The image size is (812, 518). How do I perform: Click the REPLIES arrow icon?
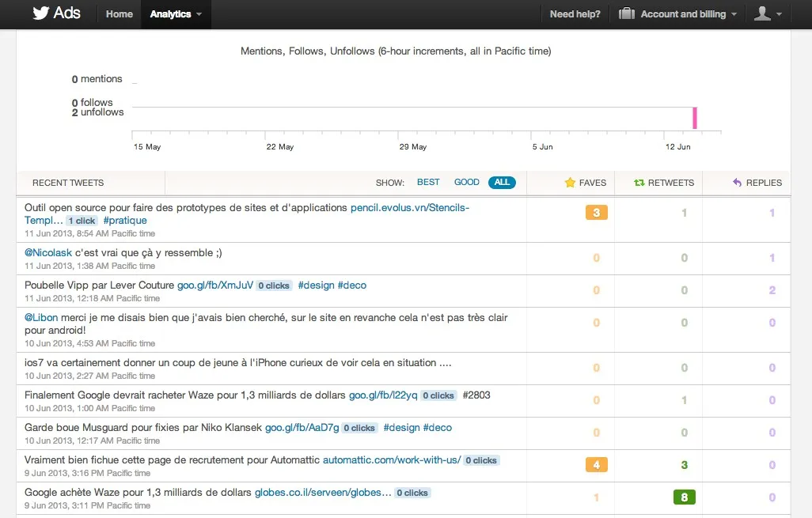click(738, 182)
